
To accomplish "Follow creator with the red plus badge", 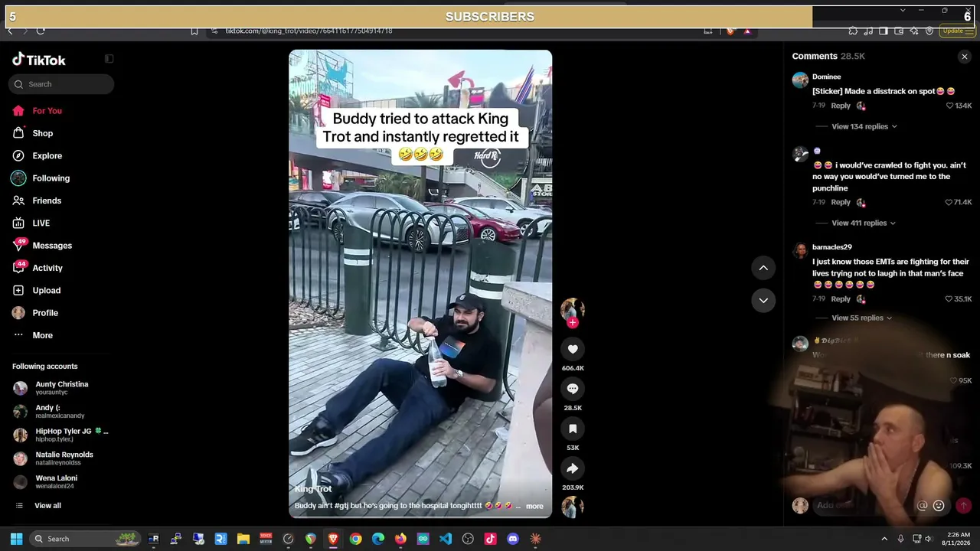I will pos(573,323).
